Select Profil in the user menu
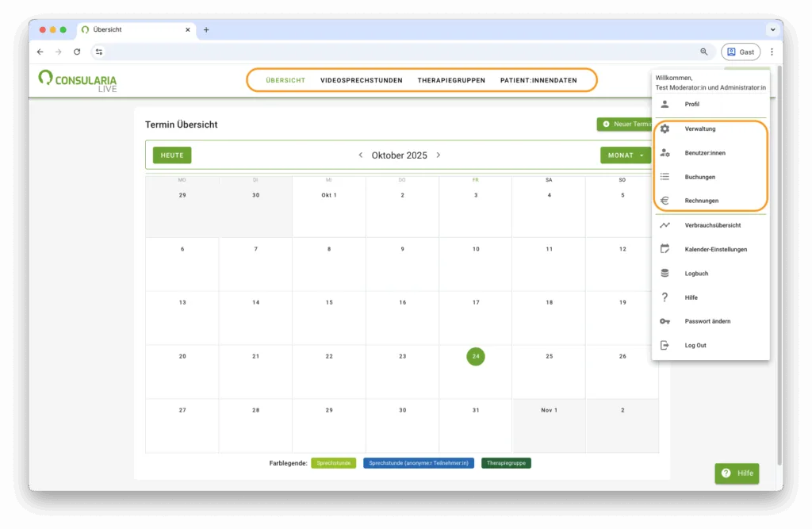 click(x=691, y=104)
